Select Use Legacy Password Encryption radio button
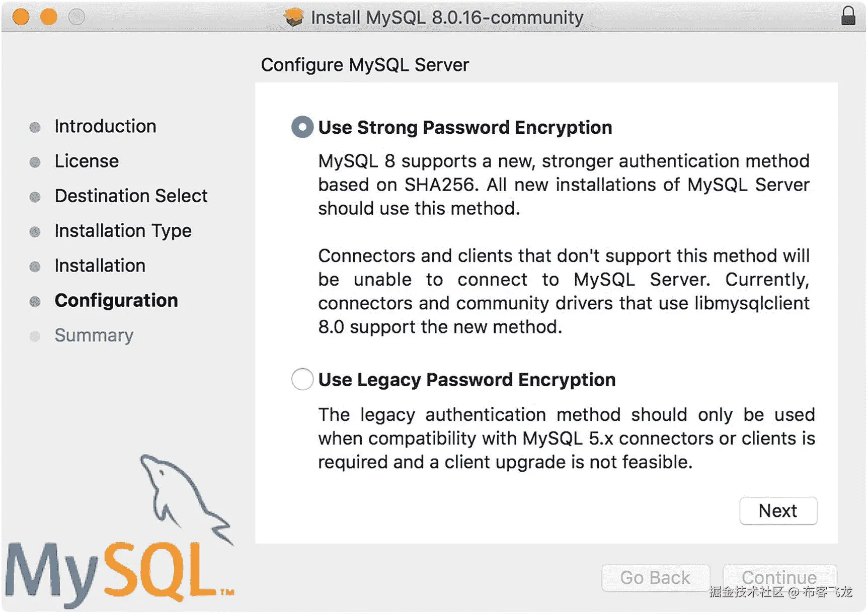The height and width of the screenshot is (614, 868). (x=302, y=379)
